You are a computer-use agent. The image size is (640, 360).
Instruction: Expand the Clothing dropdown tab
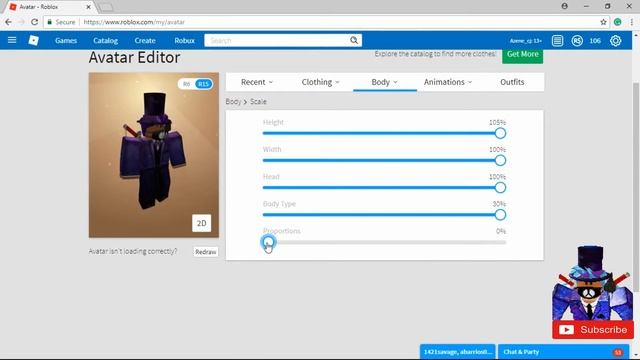click(x=320, y=82)
